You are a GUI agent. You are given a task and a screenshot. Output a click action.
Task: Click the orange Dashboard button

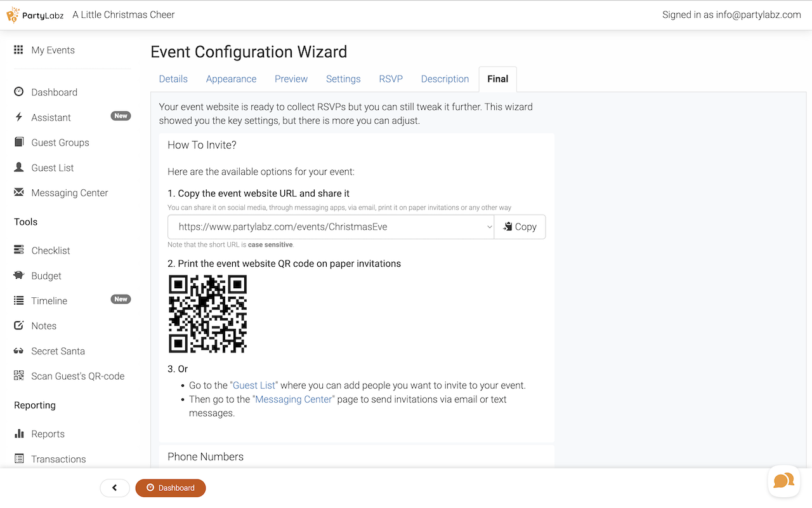click(x=170, y=488)
